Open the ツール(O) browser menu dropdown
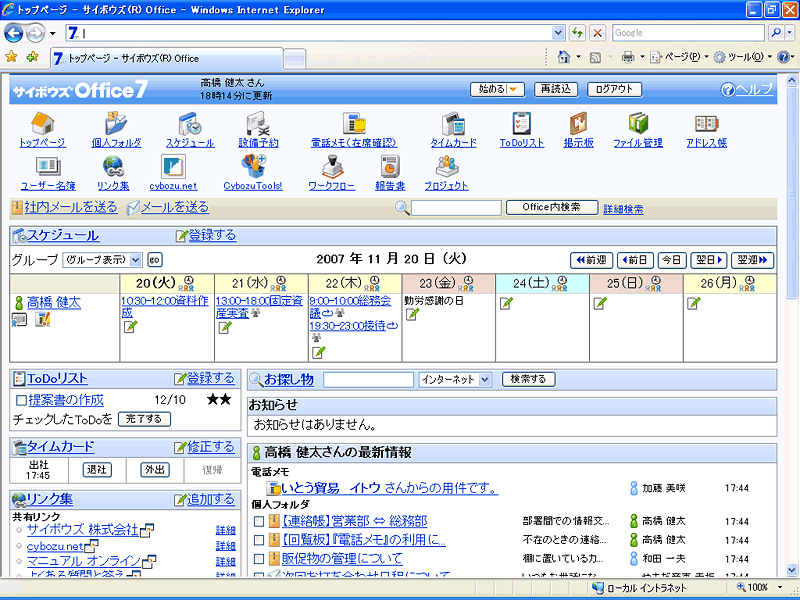 point(742,57)
